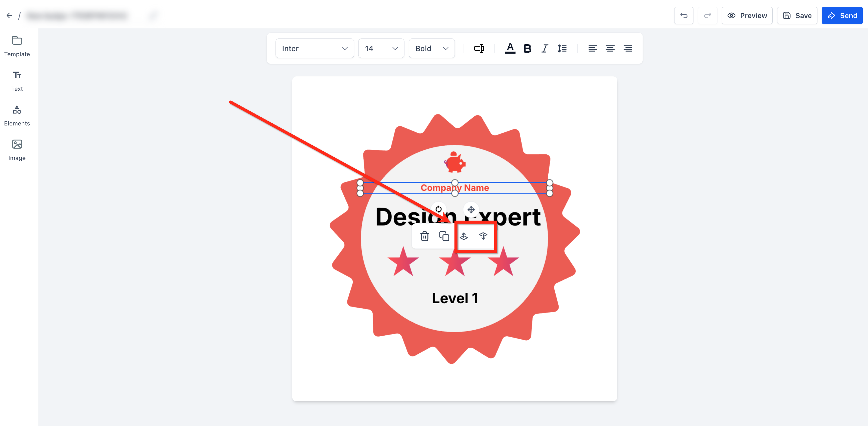The height and width of the screenshot is (426, 868).
Task: Click the duplicate element icon
Action: click(x=444, y=236)
